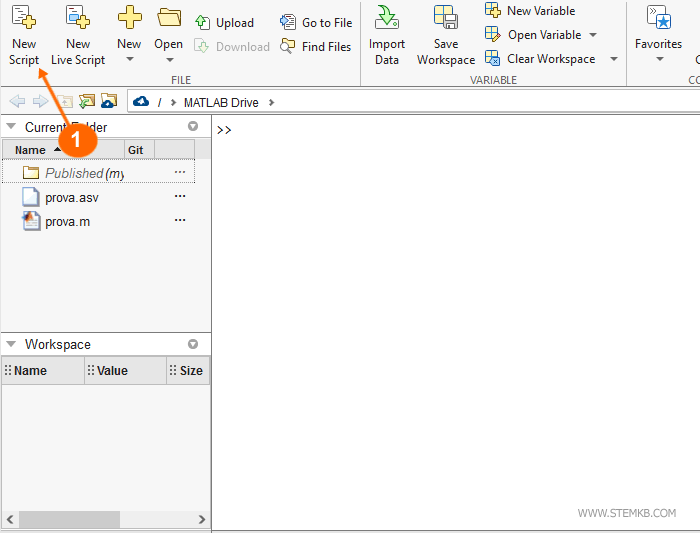Click the Workspace horizontal scrollbar
Image resolution: width=700 pixels, height=533 pixels.
point(68,520)
